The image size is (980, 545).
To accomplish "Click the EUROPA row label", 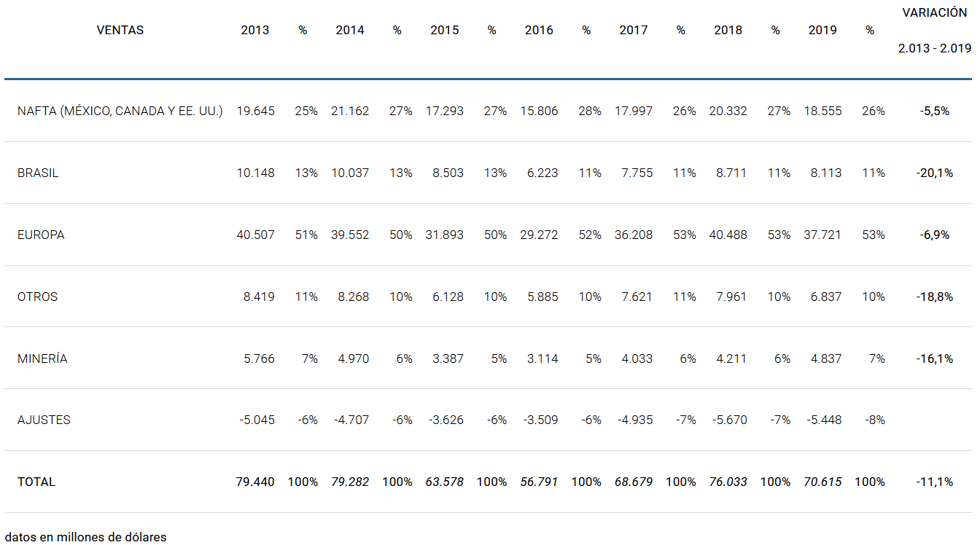I will (41, 235).
